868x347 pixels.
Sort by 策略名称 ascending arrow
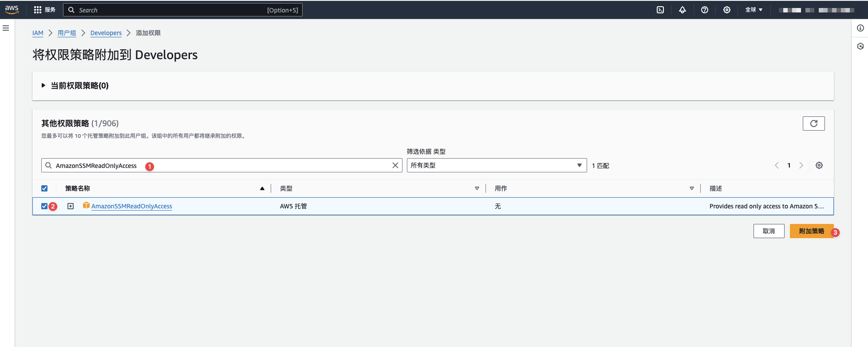point(262,188)
